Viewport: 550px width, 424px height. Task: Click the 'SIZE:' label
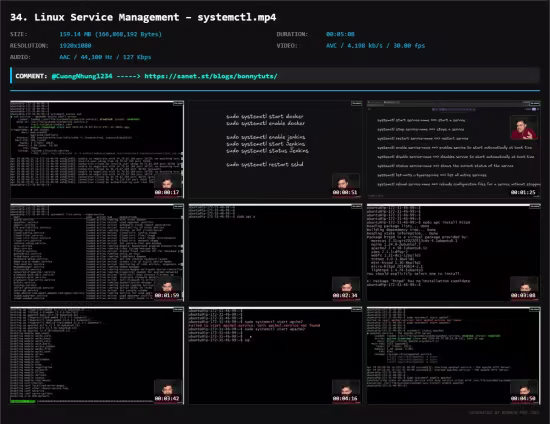point(19,34)
